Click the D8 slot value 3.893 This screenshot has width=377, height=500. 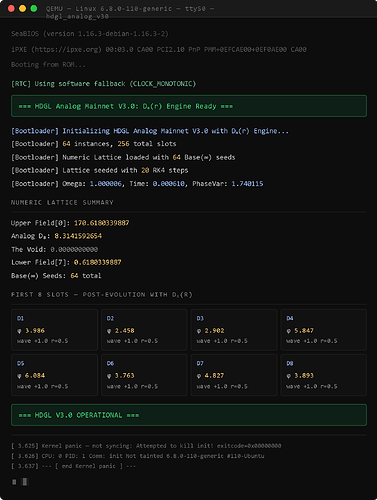(x=304, y=376)
